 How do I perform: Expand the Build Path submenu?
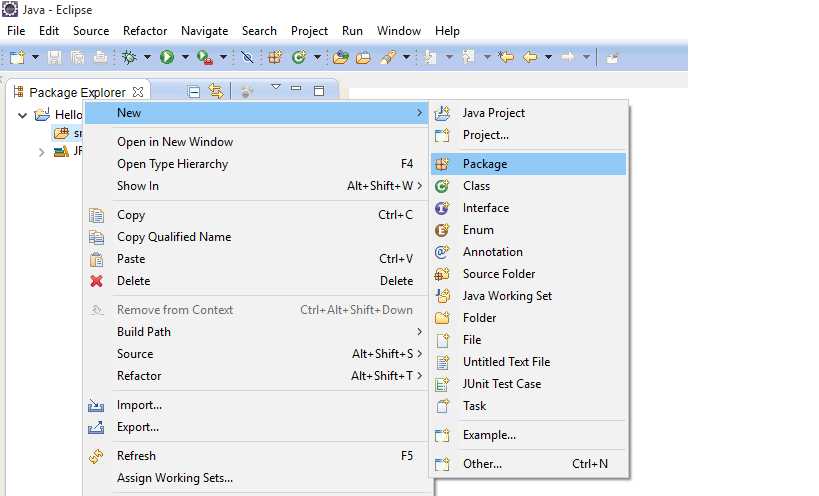256,332
